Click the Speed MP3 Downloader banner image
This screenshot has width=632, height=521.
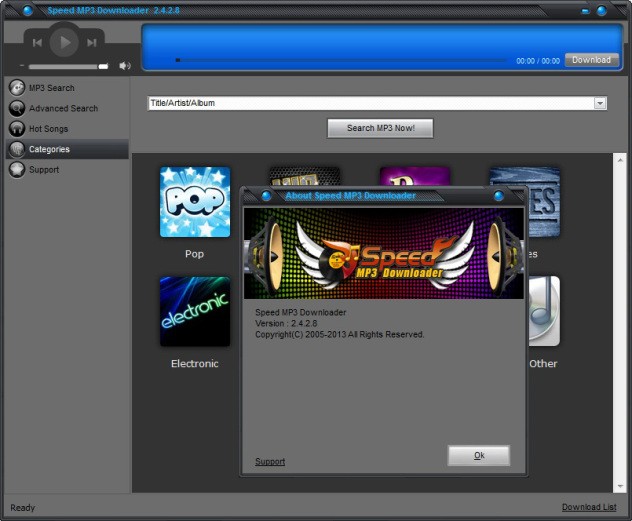[x=384, y=253]
